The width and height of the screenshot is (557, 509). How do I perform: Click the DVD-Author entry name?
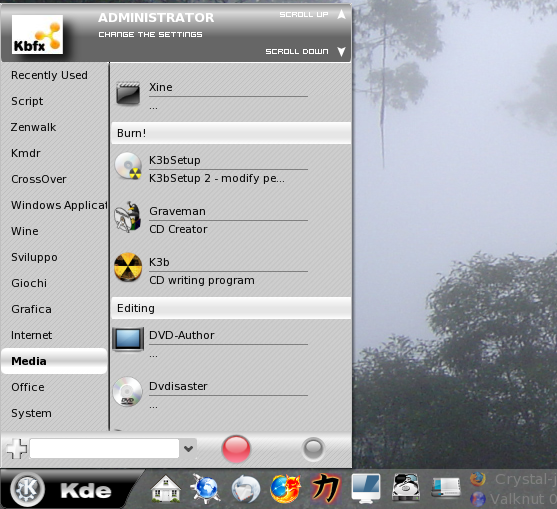[x=182, y=335]
